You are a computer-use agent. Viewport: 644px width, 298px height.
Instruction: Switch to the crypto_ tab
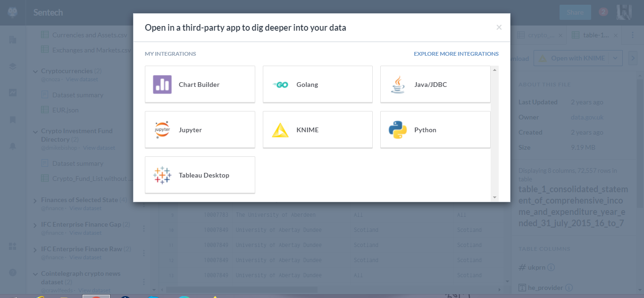pos(539,35)
